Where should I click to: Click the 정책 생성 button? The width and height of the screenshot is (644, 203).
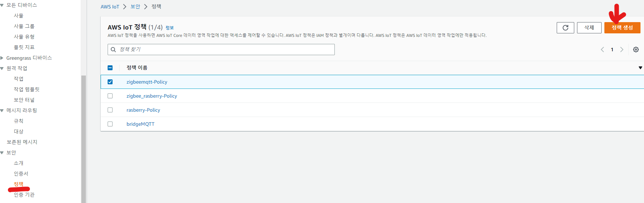pyautogui.click(x=622, y=28)
